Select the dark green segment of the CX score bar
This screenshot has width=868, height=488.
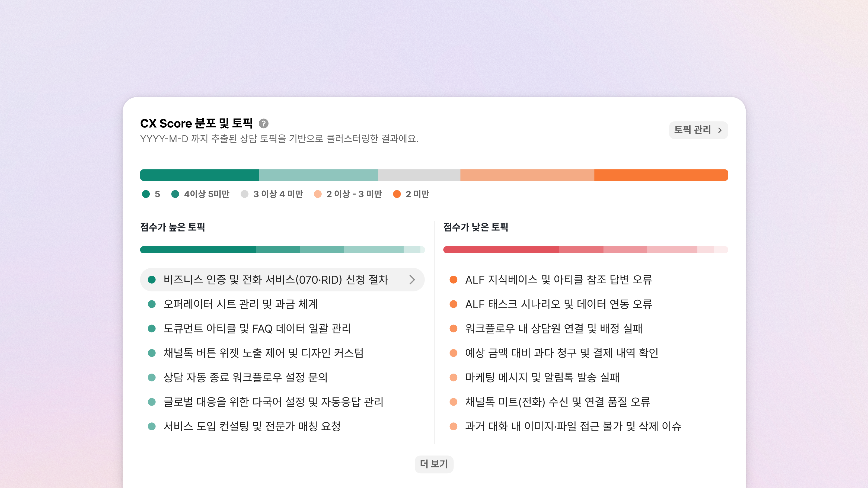pos(199,175)
